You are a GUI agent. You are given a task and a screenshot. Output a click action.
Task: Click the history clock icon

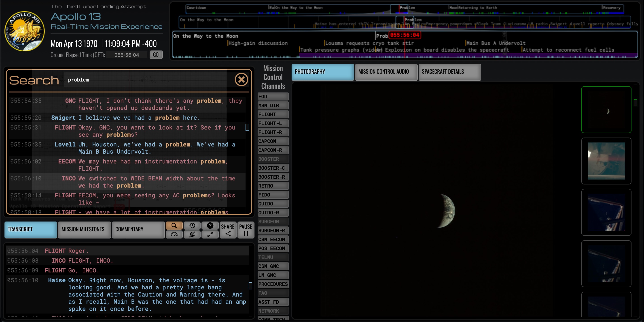click(192, 225)
